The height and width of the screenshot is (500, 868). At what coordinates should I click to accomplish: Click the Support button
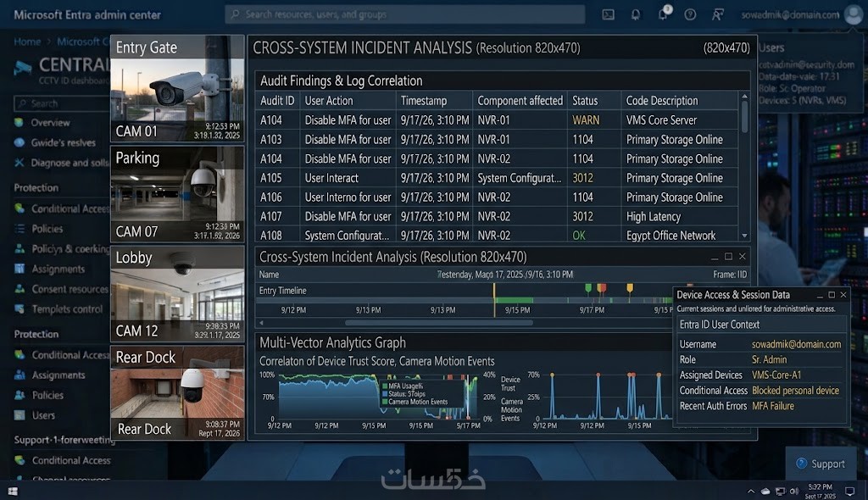click(821, 464)
